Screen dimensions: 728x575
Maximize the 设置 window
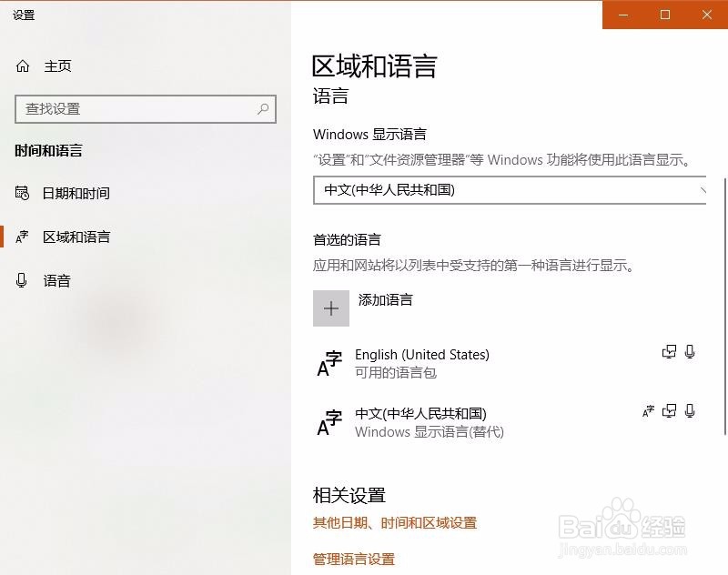click(665, 15)
